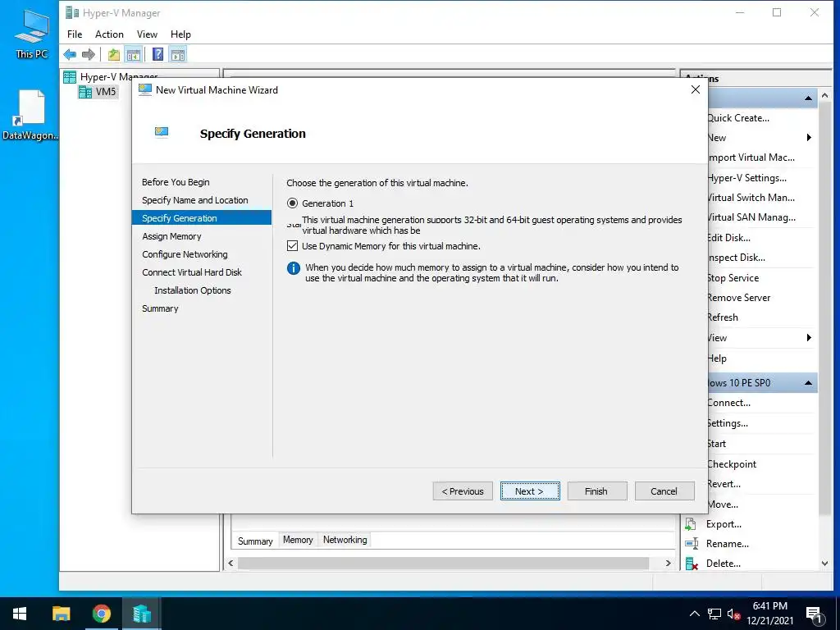This screenshot has height=630, width=840.
Task: Go to Summary step in wizard
Action: coord(160,308)
